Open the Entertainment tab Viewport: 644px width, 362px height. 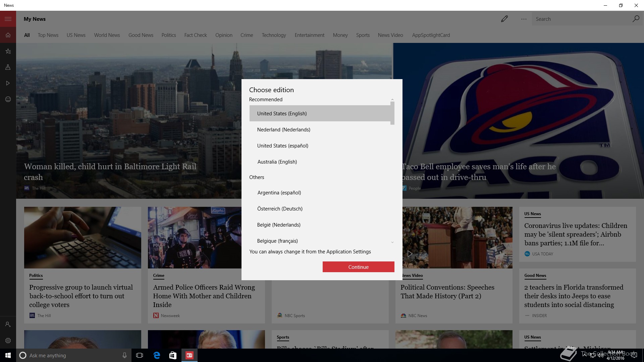point(310,35)
